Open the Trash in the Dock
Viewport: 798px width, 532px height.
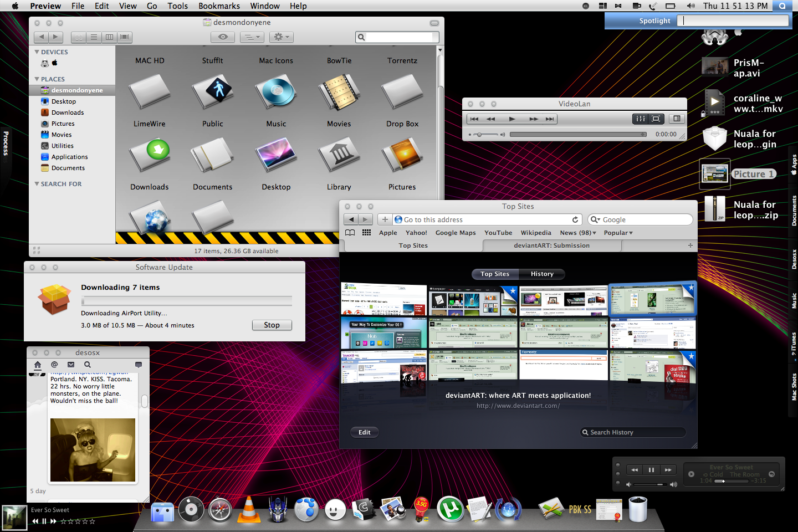tap(638, 509)
